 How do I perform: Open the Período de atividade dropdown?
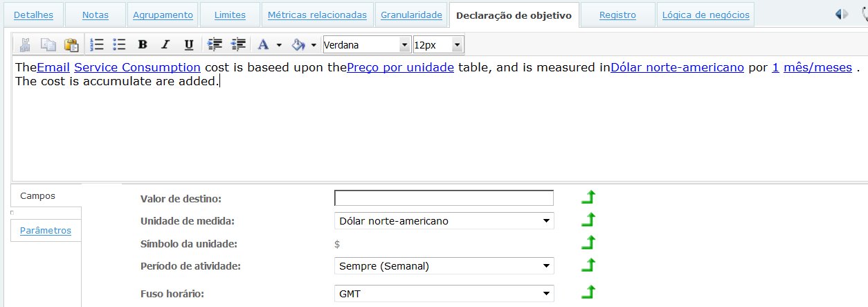coord(444,265)
